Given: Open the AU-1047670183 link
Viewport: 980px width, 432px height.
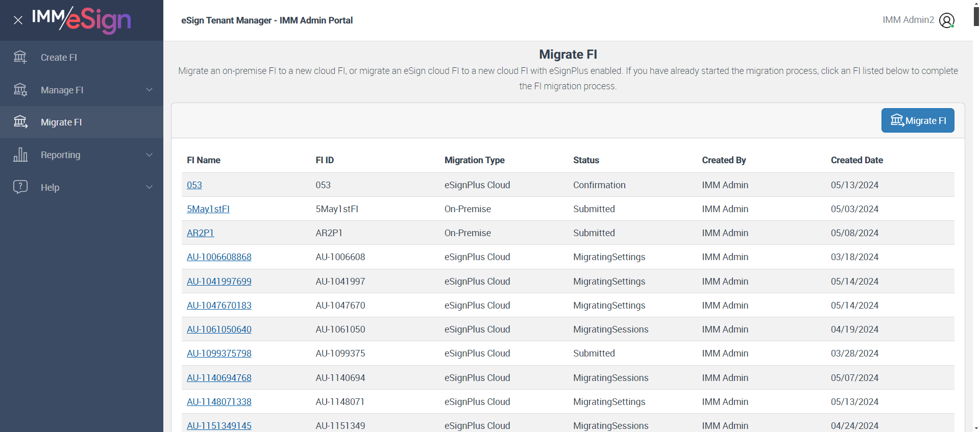Looking at the screenshot, I should (219, 306).
